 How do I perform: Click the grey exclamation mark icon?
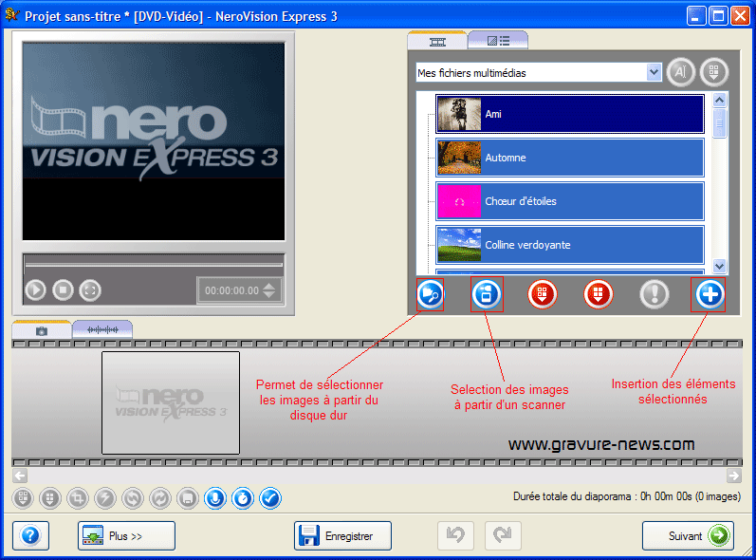[x=655, y=293]
